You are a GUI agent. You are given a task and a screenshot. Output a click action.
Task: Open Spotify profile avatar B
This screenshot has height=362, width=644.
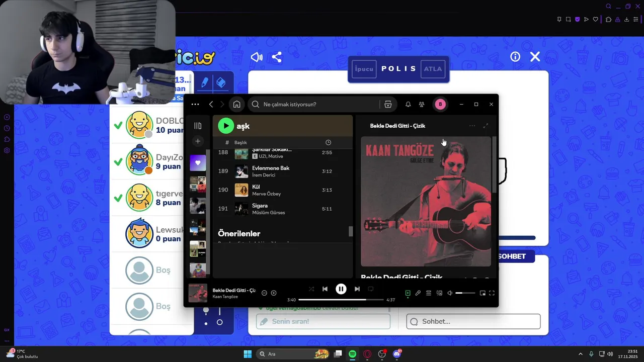(x=440, y=104)
